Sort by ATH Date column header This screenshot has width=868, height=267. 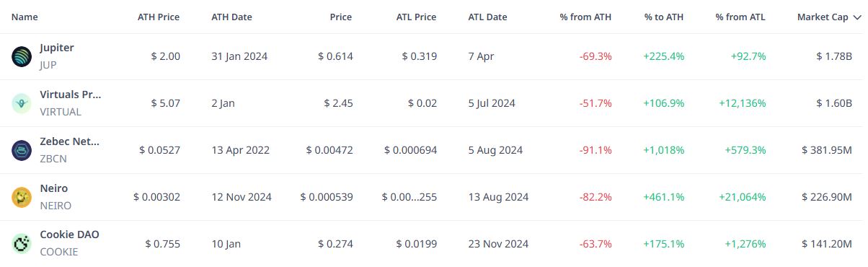(233, 17)
